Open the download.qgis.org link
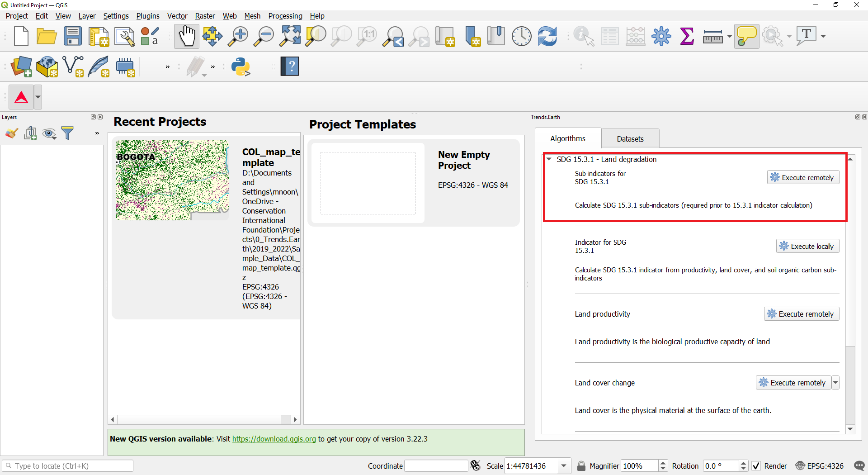Image resolution: width=868 pixels, height=475 pixels. [x=274, y=439]
